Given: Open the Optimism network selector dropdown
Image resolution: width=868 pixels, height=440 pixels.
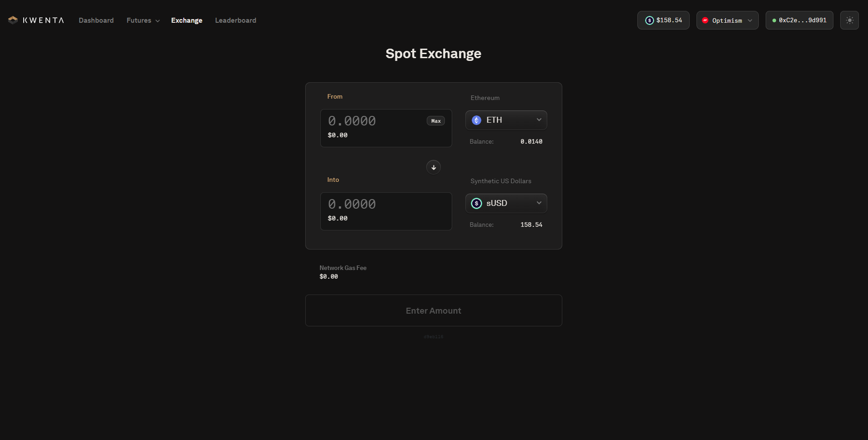Looking at the screenshot, I should click(x=727, y=20).
